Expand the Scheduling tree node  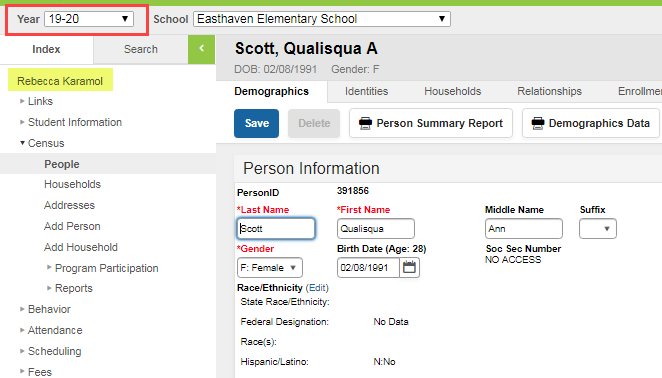click(x=22, y=351)
